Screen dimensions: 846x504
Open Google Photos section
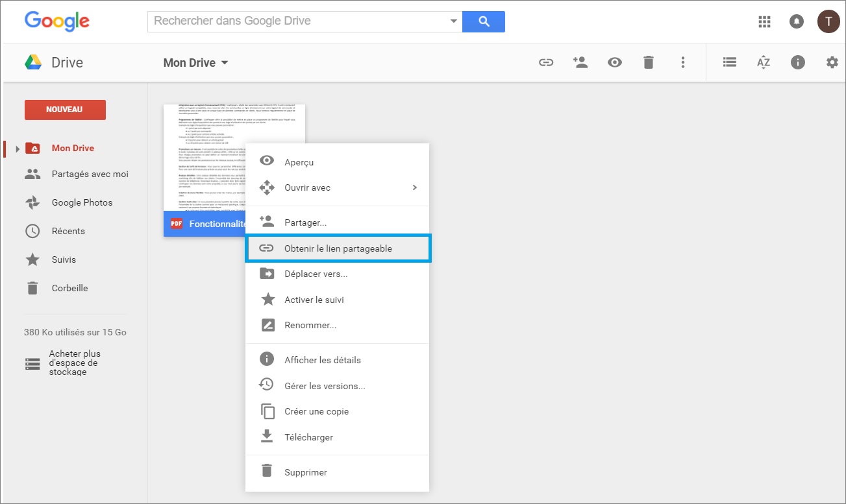(x=82, y=202)
